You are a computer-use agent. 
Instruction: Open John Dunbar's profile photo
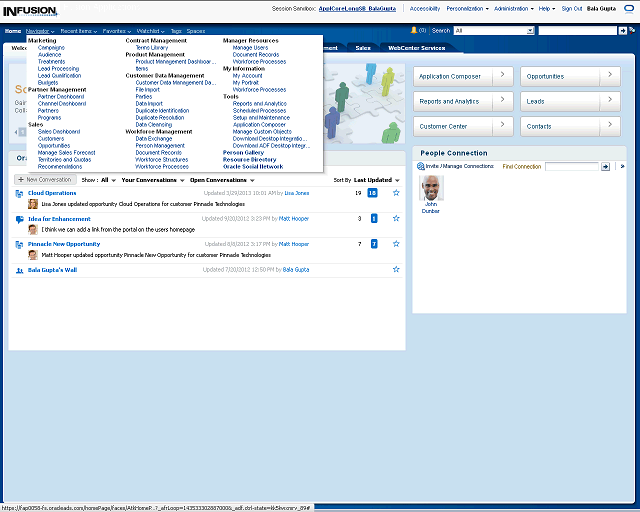point(431,188)
